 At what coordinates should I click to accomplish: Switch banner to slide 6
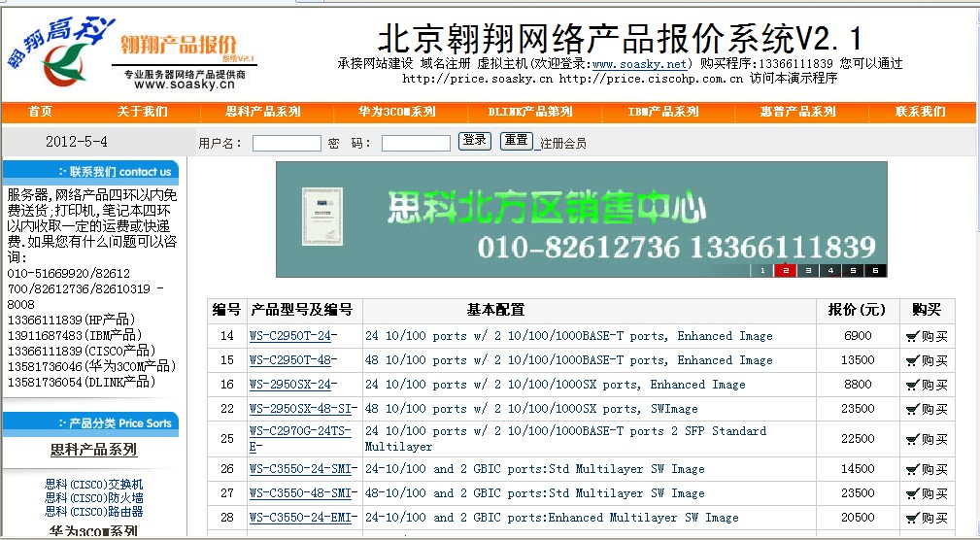(x=875, y=271)
